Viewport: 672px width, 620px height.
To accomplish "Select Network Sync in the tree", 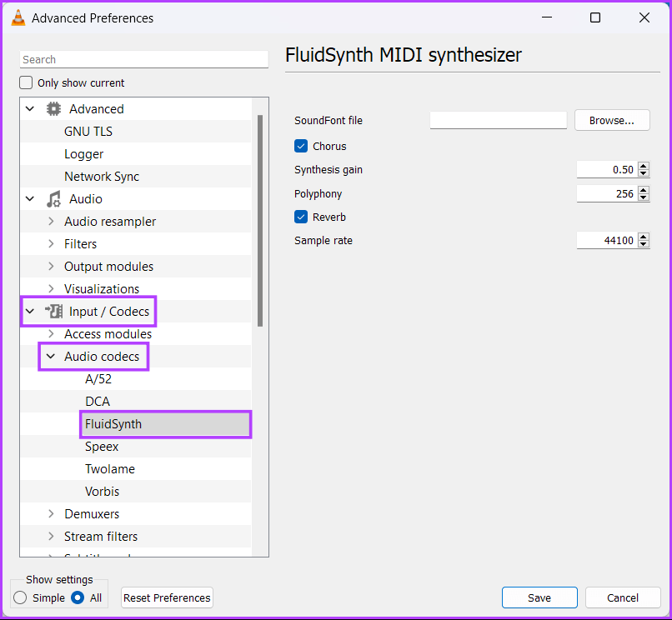I will click(x=102, y=177).
